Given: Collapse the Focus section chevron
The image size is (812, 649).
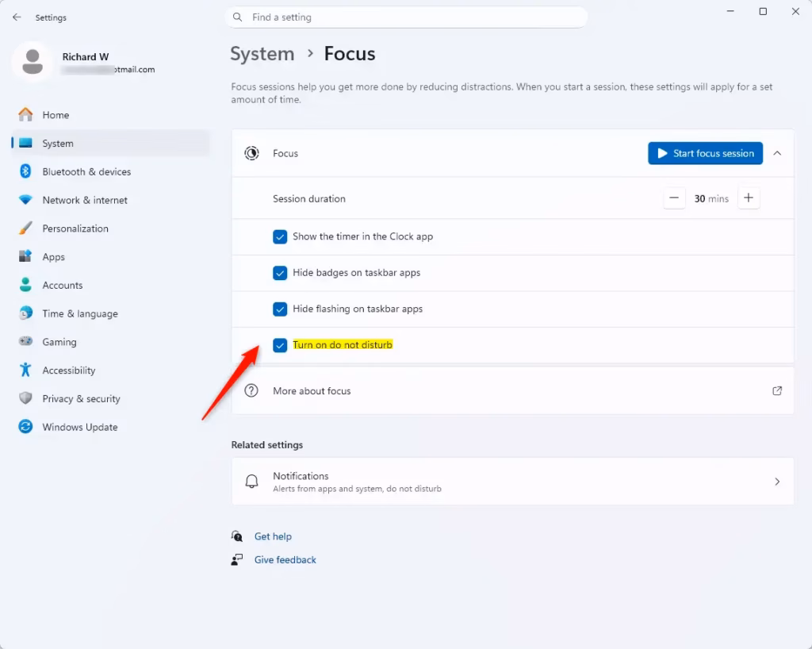Looking at the screenshot, I should click(777, 153).
